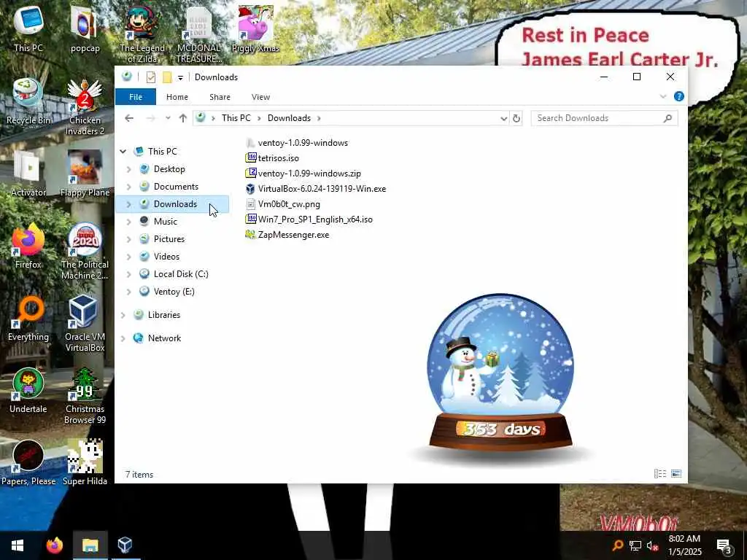
Task: Select the Vm0b0t_cw.png file
Action: point(282,204)
